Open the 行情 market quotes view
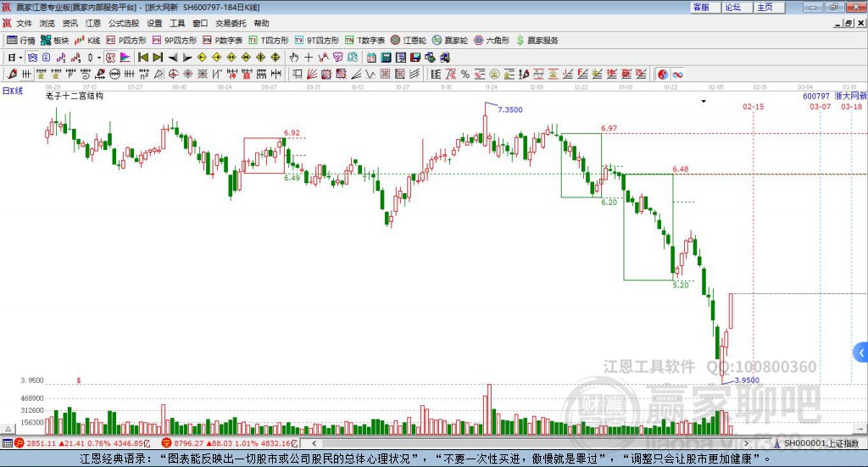The width and height of the screenshot is (868, 467). pos(20,41)
